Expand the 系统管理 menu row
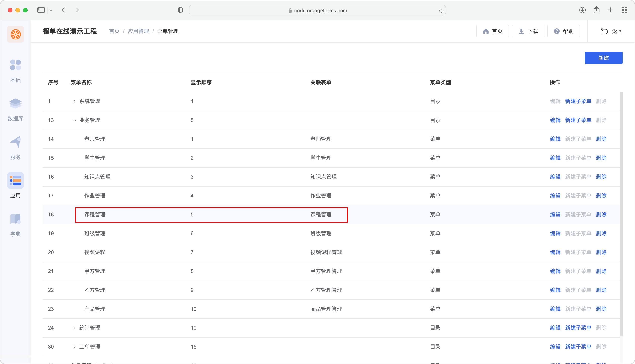 [x=74, y=102]
